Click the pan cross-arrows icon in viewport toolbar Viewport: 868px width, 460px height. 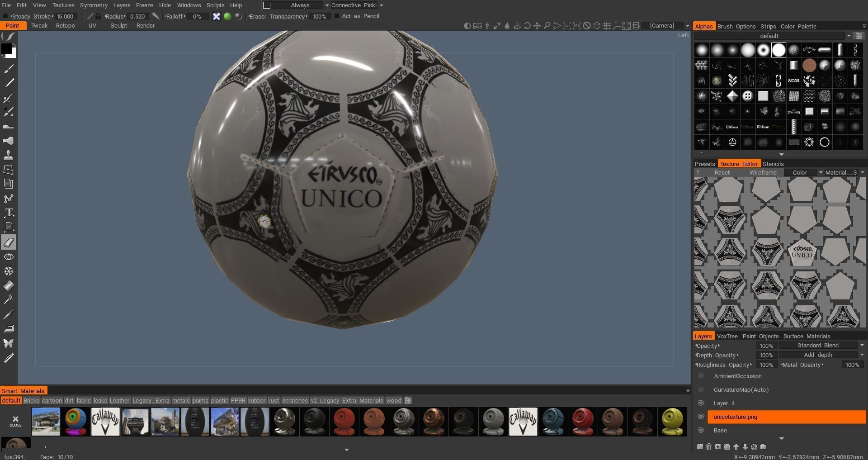pos(537,26)
